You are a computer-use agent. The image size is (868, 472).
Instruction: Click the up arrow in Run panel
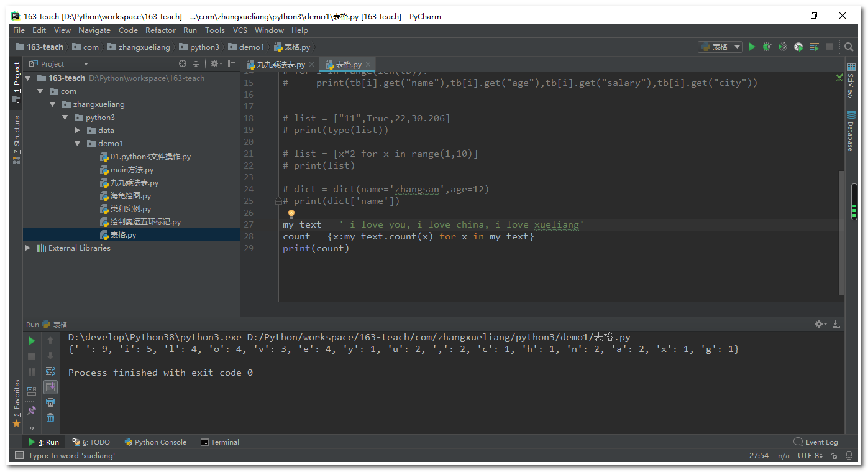[x=50, y=341]
